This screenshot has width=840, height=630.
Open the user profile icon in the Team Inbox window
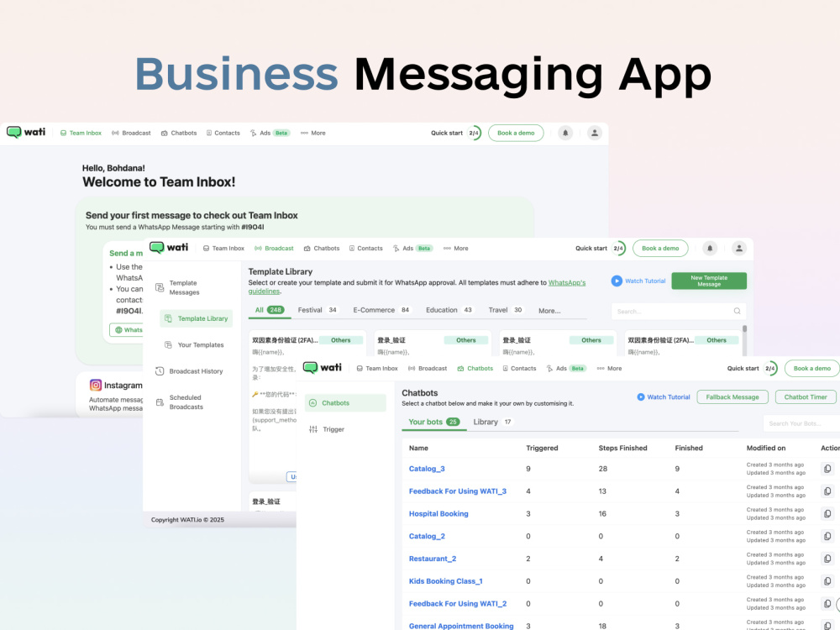tap(595, 133)
